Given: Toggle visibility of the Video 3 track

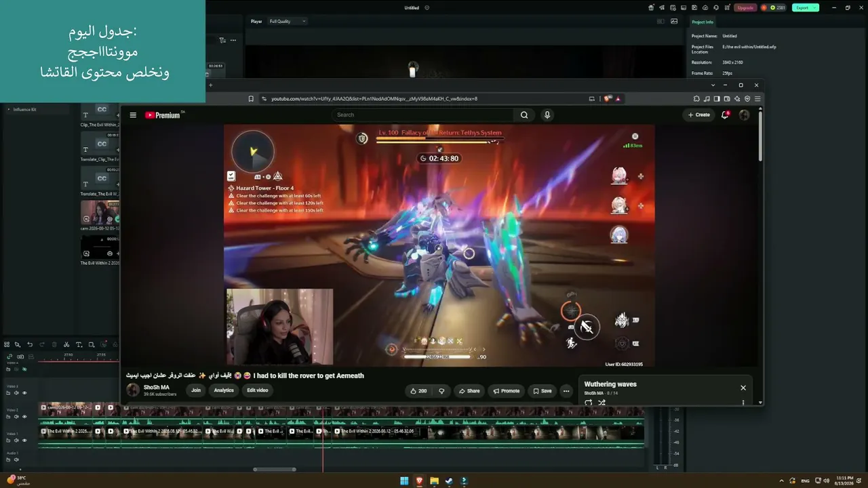Looking at the screenshot, I should [24, 393].
